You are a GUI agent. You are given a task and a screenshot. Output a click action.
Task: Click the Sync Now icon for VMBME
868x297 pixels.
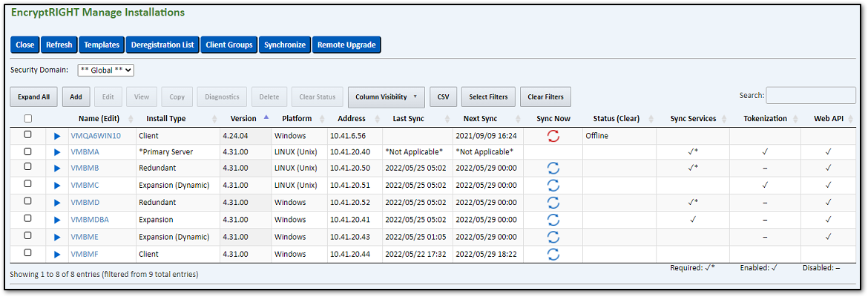click(x=553, y=237)
